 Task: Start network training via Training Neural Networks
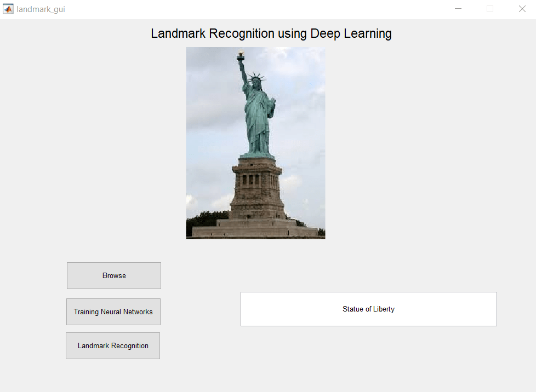(x=113, y=312)
